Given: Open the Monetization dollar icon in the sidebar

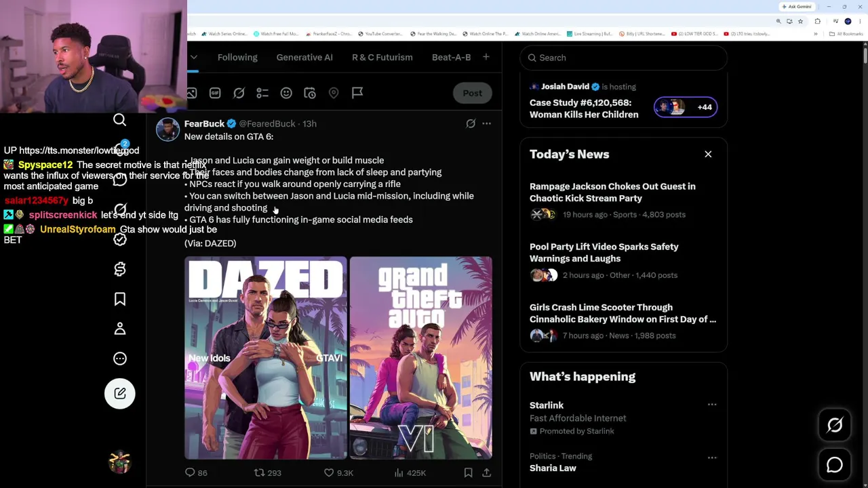Looking at the screenshot, I should tap(120, 269).
